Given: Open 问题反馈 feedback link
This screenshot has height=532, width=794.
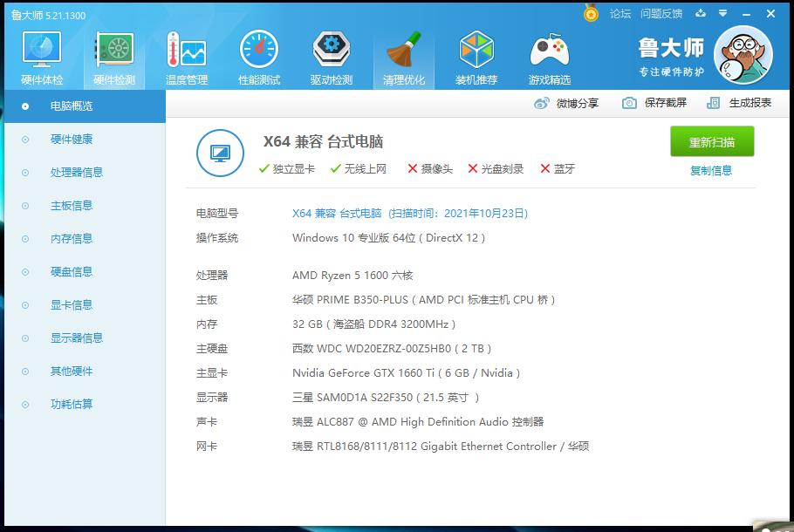Looking at the screenshot, I should pos(661,14).
